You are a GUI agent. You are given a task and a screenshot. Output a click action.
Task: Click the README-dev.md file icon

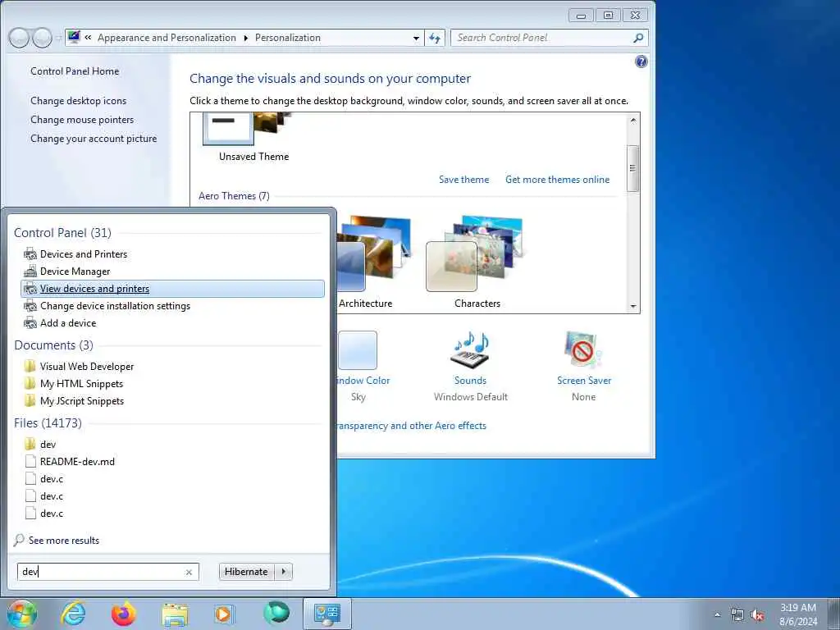point(30,461)
